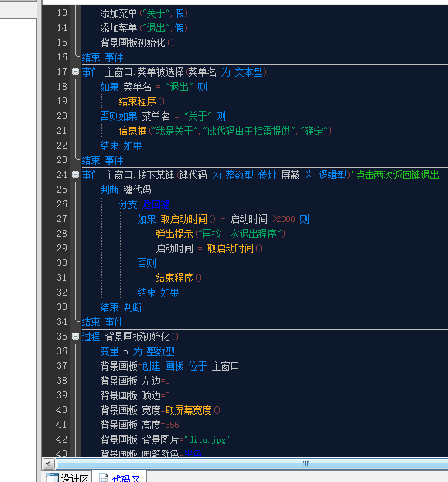Screen dimensions: 448x482
Task: Click the 返回键 link on line 26
Action: [156, 204]
